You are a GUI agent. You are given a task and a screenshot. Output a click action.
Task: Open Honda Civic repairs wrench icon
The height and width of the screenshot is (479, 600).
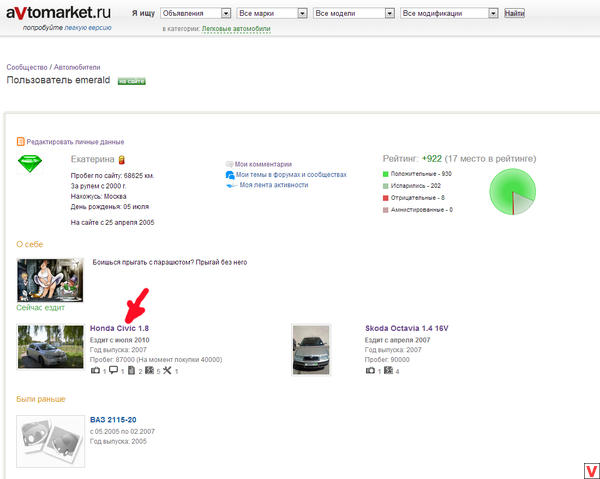[167, 370]
